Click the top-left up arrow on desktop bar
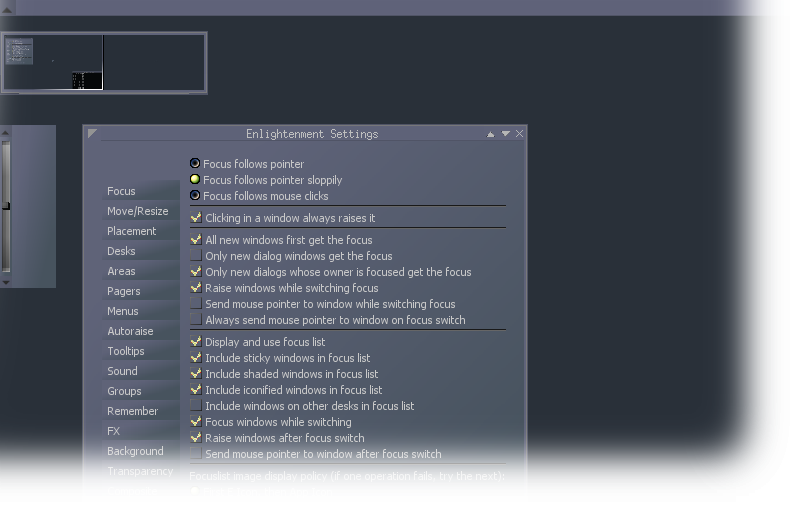 [x=7, y=9]
